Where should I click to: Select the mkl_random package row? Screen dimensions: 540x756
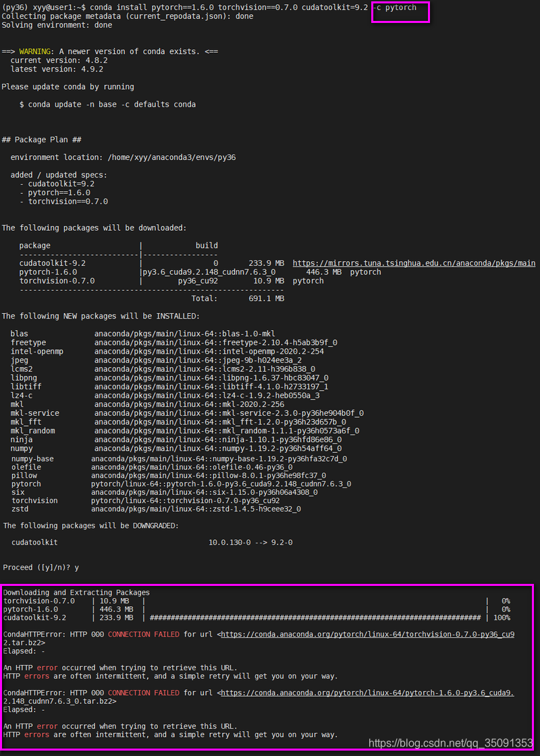185,430
